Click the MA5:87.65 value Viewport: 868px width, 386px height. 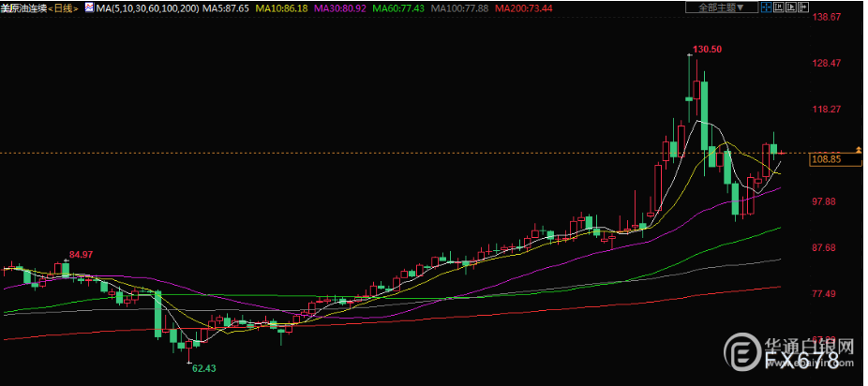click(x=226, y=8)
